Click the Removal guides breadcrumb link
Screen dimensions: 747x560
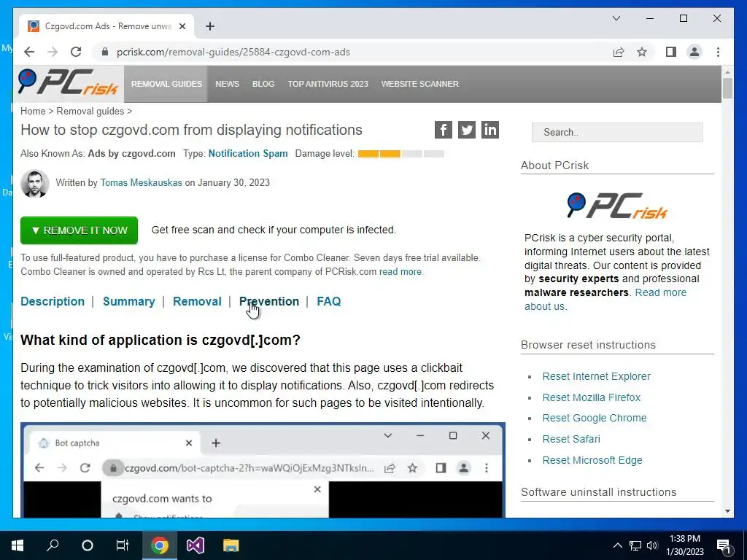point(90,111)
